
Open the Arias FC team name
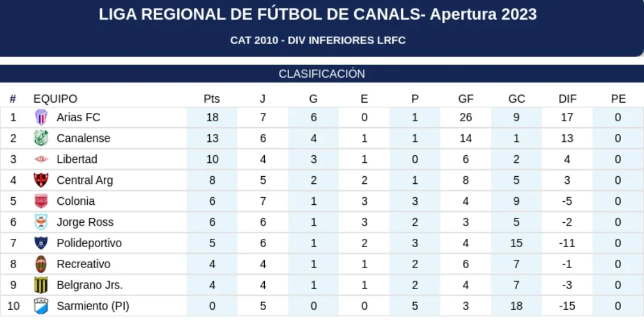pyautogui.click(x=78, y=118)
